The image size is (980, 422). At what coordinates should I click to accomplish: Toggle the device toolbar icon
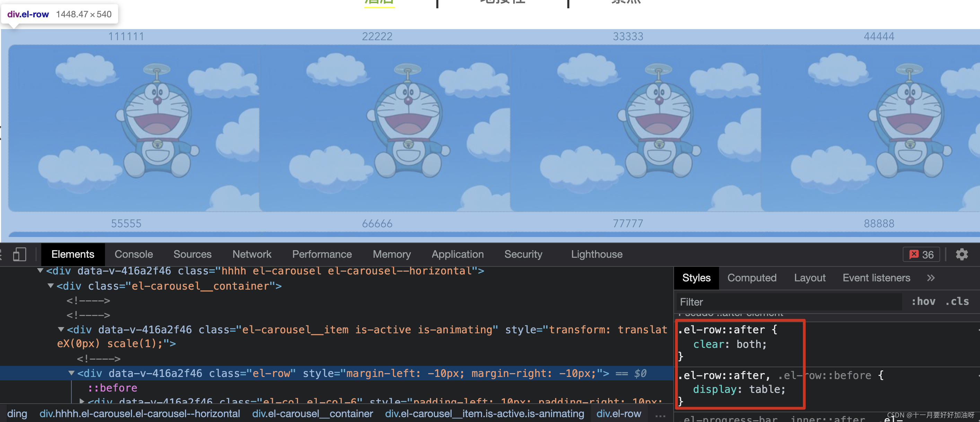[19, 254]
